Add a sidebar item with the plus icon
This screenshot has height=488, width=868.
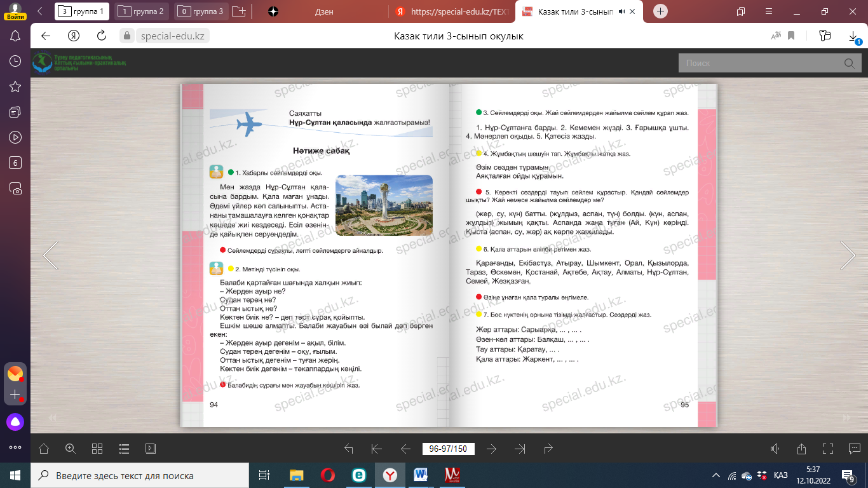coord(15,395)
